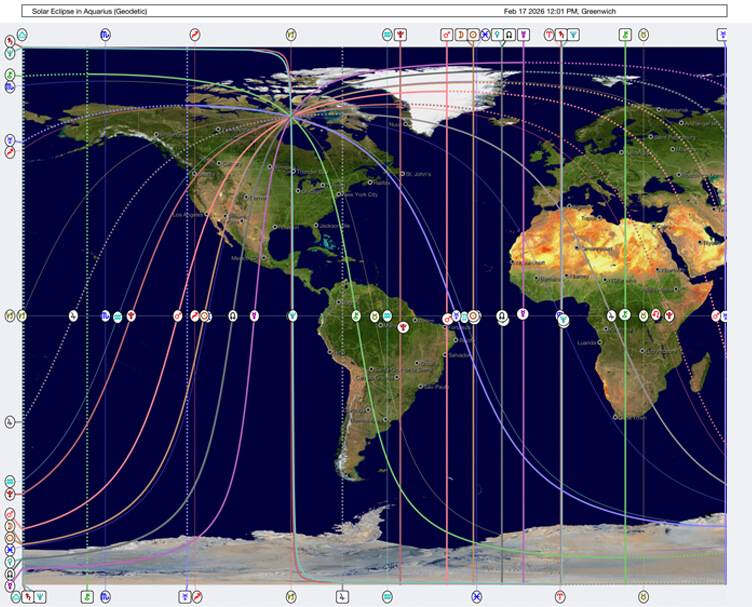Select the boxed Jupiter glyph on the bottom border
Image resolution: width=752 pixels, height=607 pixels.
(x=342, y=596)
